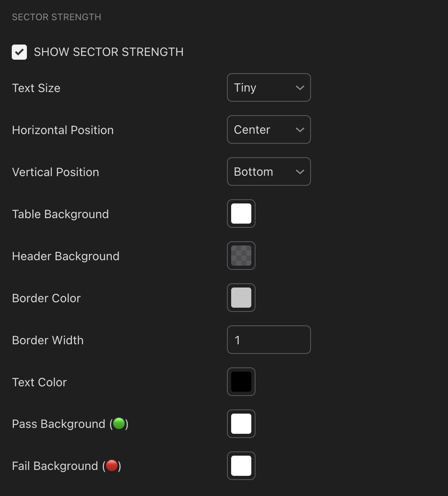The width and height of the screenshot is (448, 496).
Task: Click the green circle icon in Pass Background
Action: [x=119, y=423]
